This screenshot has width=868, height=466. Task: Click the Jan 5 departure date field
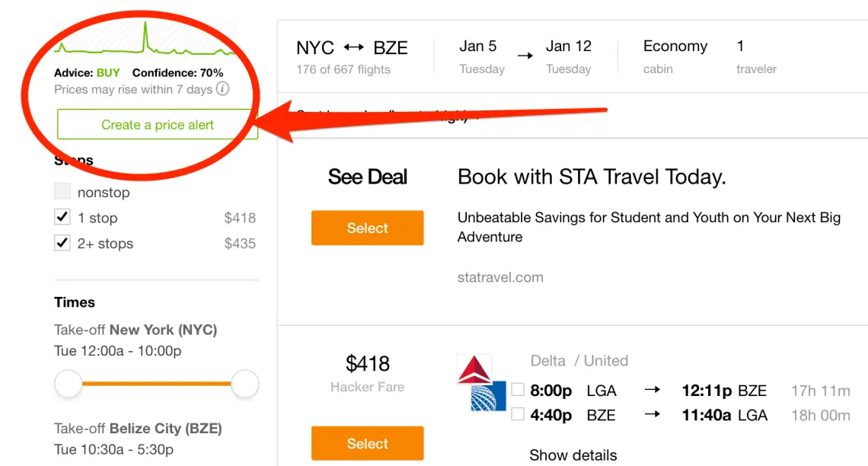pyautogui.click(x=482, y=56)
